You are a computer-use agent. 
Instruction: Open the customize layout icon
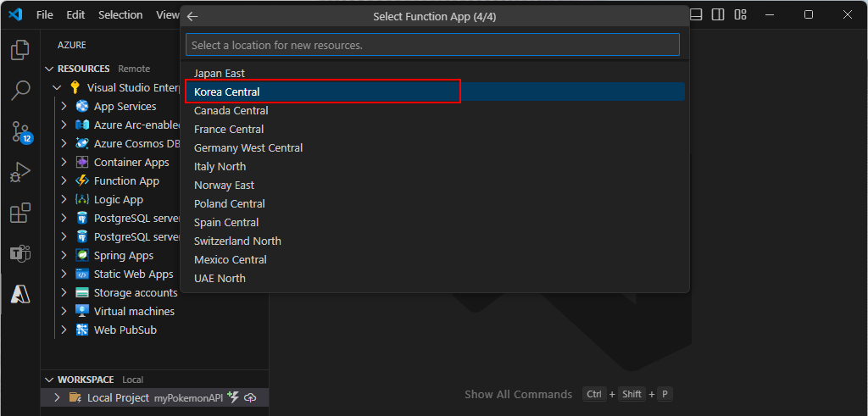pyautogui.click(x=740, y=15)
